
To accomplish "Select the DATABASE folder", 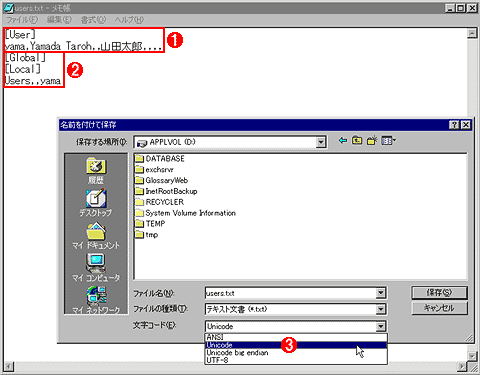I will [x=160, y=159].
